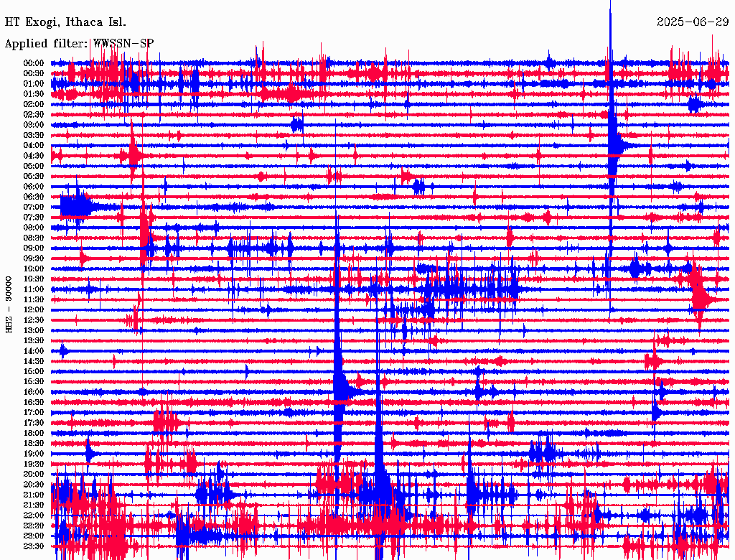Select the 19:00 time label

tap(34, 454)
